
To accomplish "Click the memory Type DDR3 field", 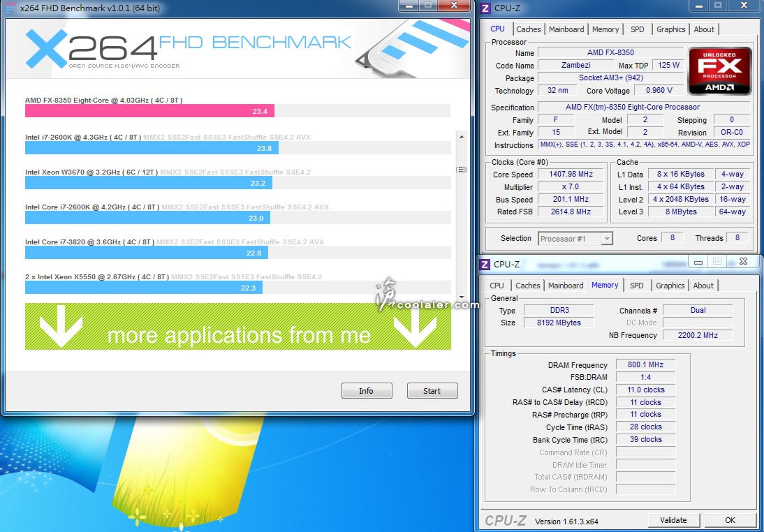I will [x=559, y=310].
